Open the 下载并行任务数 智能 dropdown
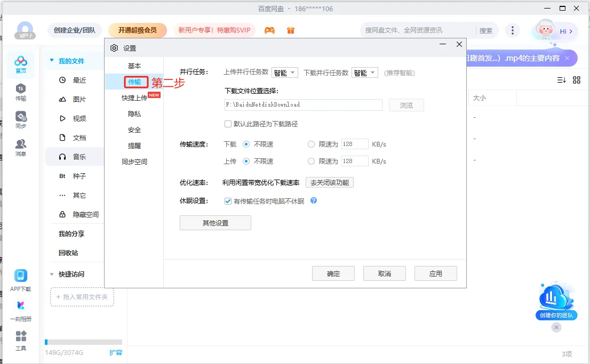This screenshot has width=590, height=364. (364, 72)
